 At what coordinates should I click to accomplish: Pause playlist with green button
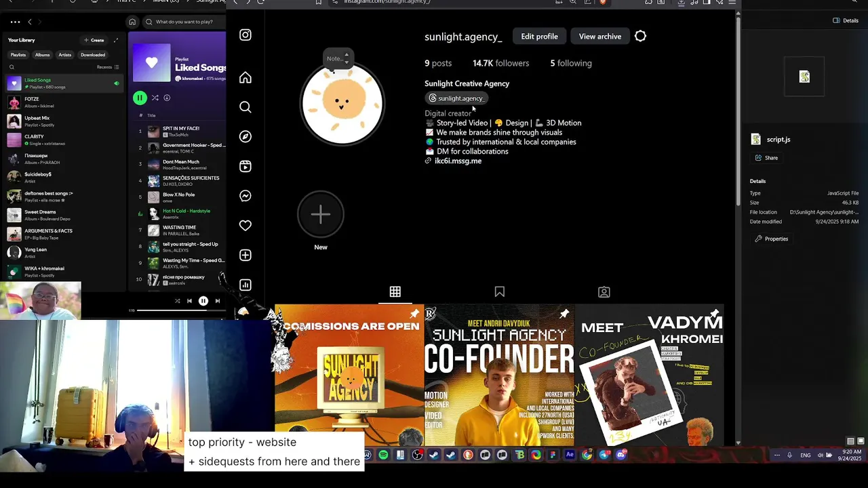140,98
